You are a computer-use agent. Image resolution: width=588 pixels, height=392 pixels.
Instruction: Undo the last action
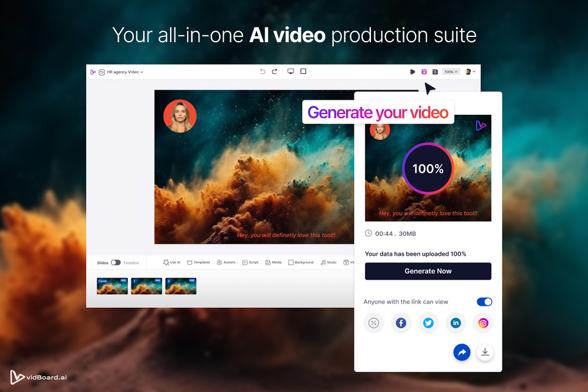point(263,71)
